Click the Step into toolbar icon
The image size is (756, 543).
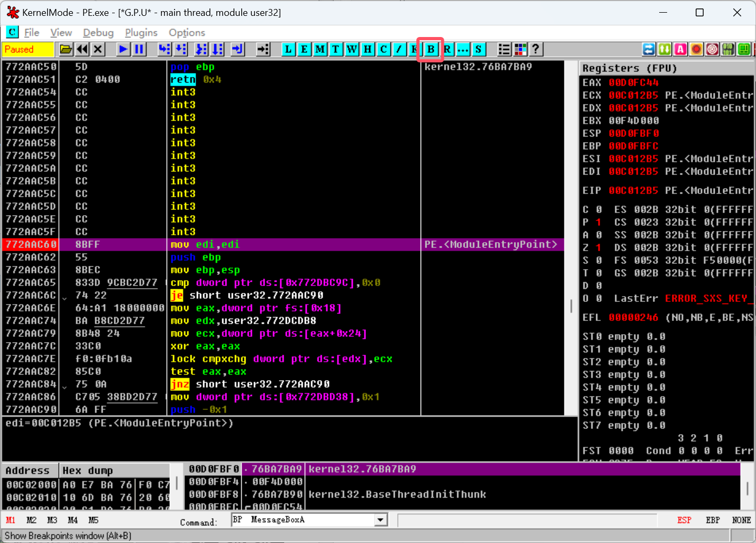click(165, 49)
